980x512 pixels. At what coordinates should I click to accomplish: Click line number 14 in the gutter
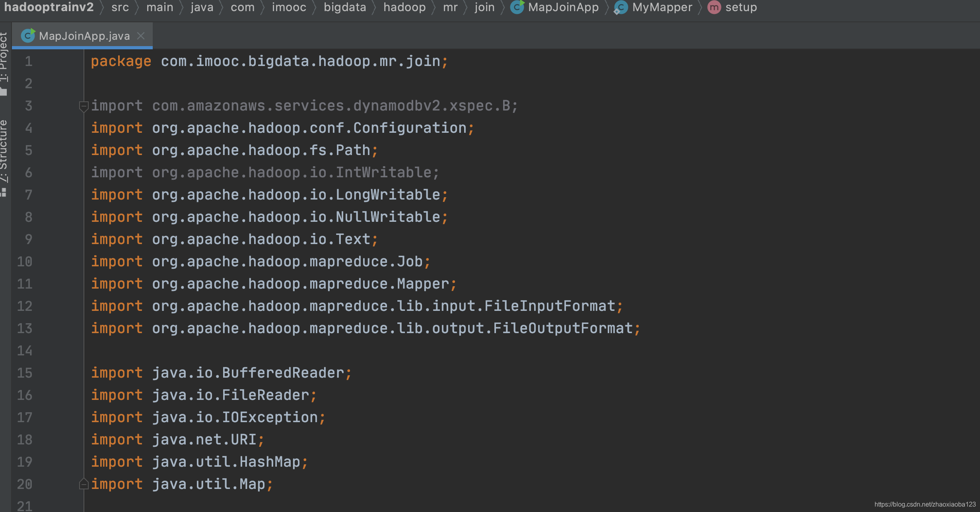(x=25, y=351)
